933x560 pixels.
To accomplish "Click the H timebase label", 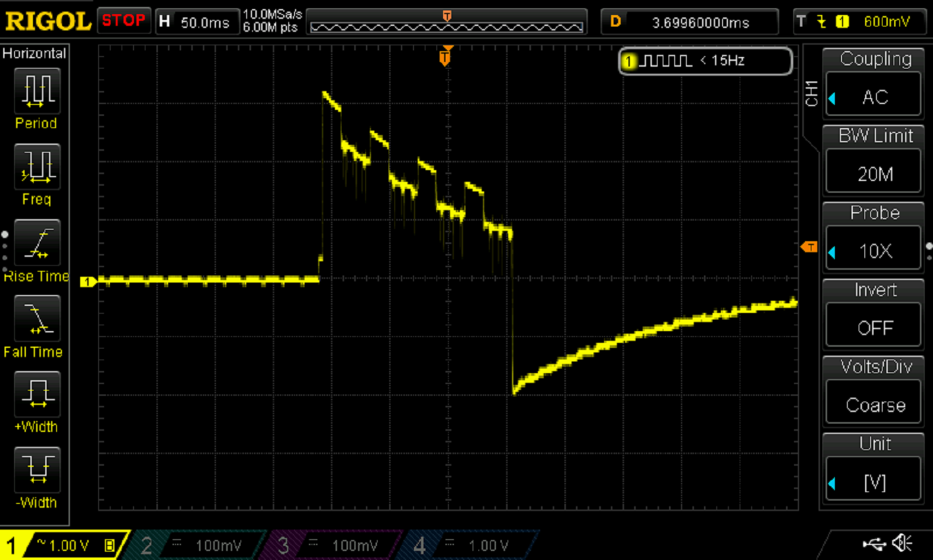I will pos(165,22).
